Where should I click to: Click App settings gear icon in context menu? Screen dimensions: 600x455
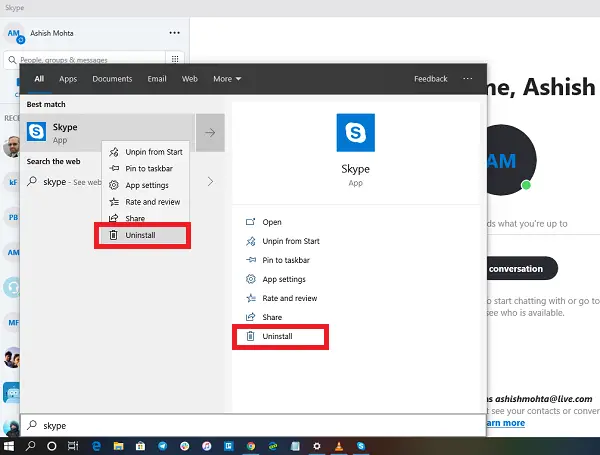point(114,185)
